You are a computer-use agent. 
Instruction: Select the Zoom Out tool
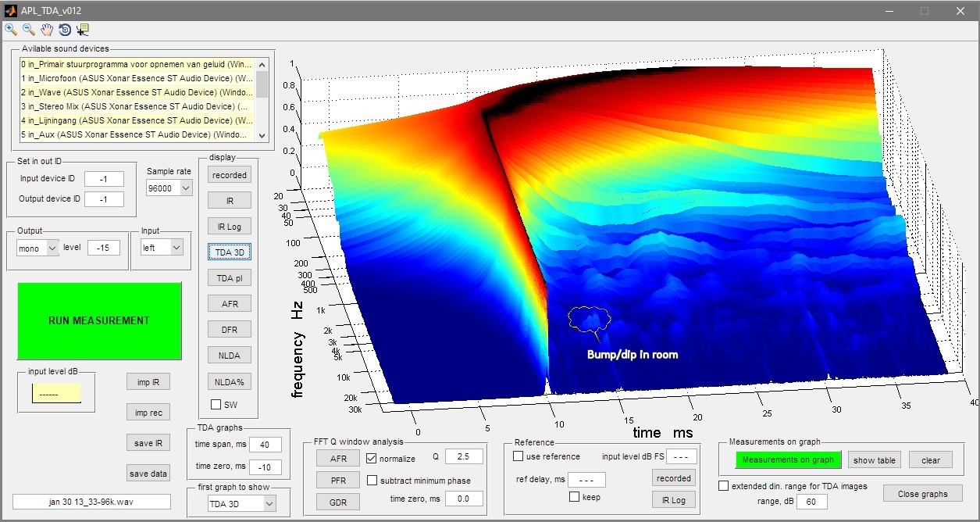coord(28,30)
